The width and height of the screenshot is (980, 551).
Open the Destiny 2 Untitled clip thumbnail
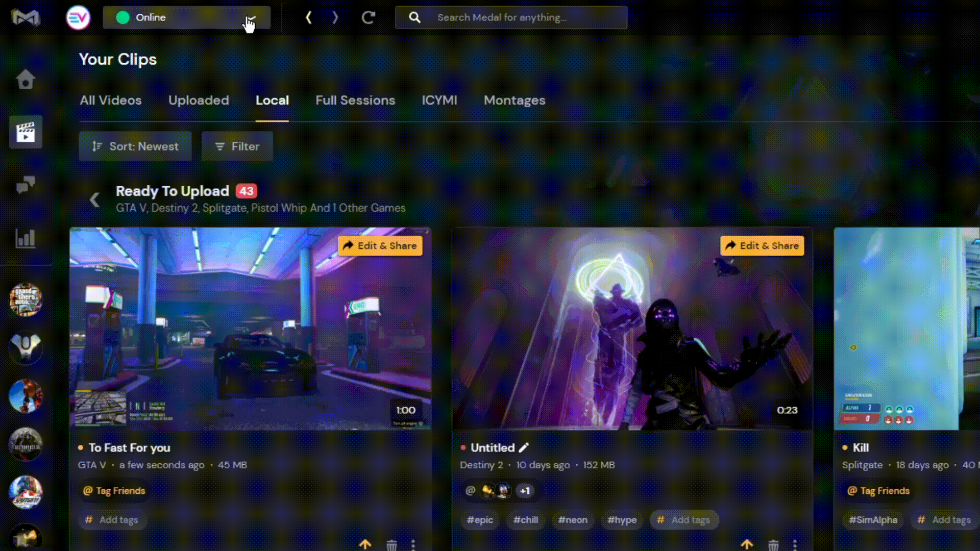632,329
